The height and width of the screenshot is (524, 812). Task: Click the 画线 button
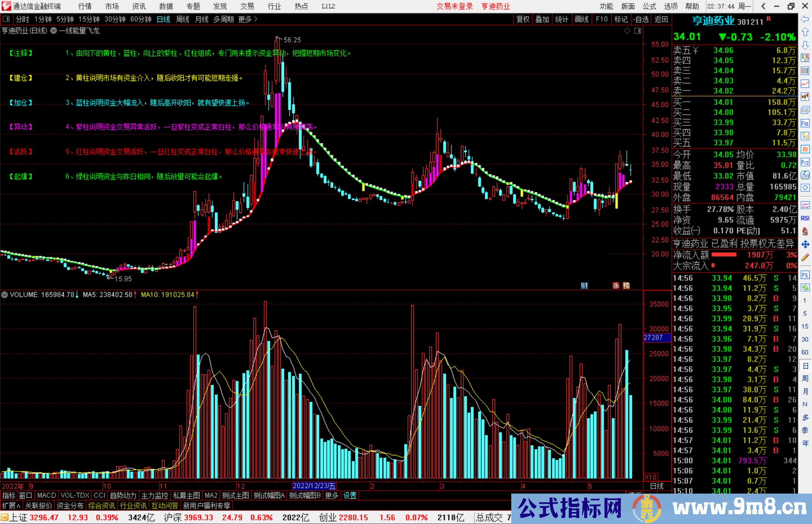[x=582, y=19]
